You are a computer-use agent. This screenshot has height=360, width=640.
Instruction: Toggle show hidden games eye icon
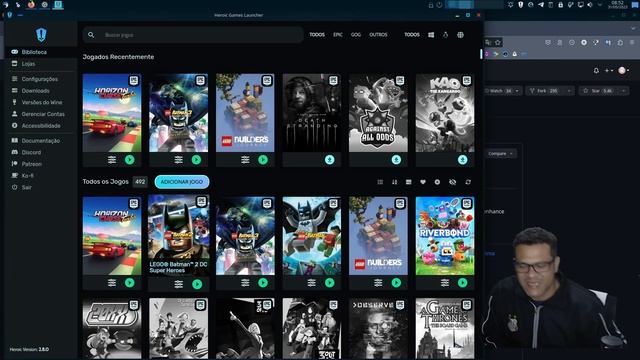(x=452, y=182)
